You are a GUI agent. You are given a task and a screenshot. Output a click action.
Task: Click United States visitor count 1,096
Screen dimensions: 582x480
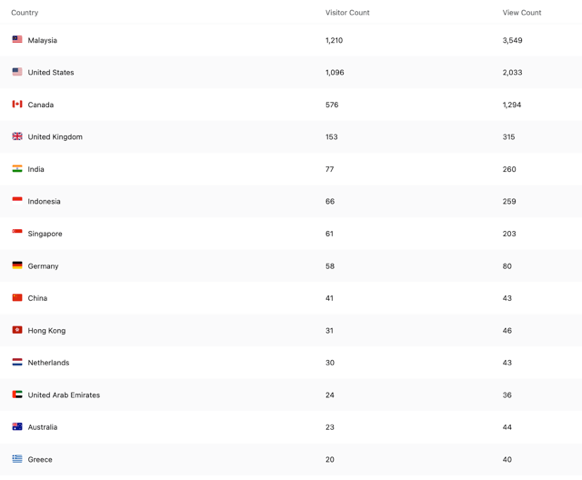pyautogui.click(x=334, y=72)
